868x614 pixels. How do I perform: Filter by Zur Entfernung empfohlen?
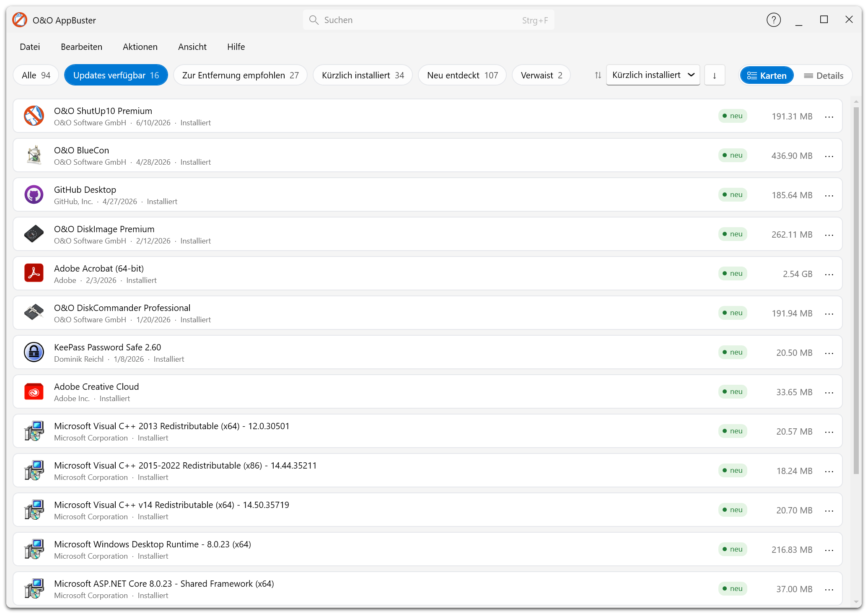[241, 75]
